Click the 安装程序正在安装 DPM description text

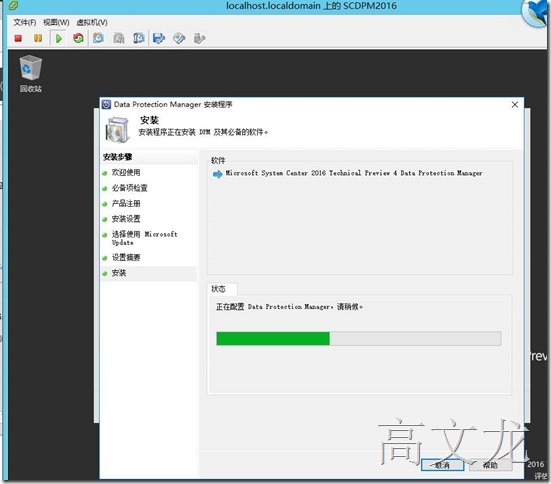203,132
